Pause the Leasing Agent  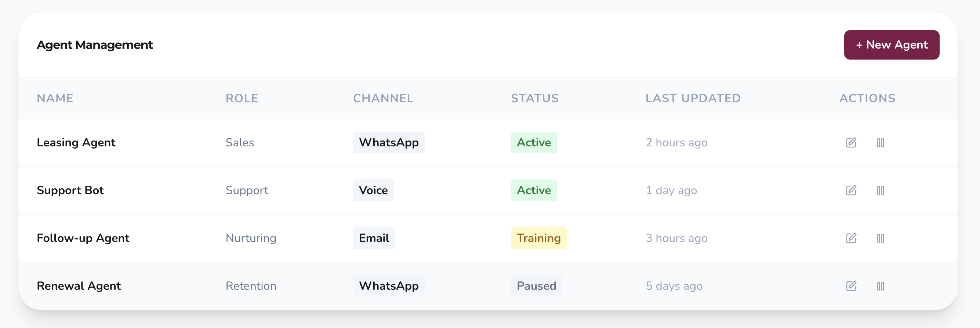click(880, 142)
